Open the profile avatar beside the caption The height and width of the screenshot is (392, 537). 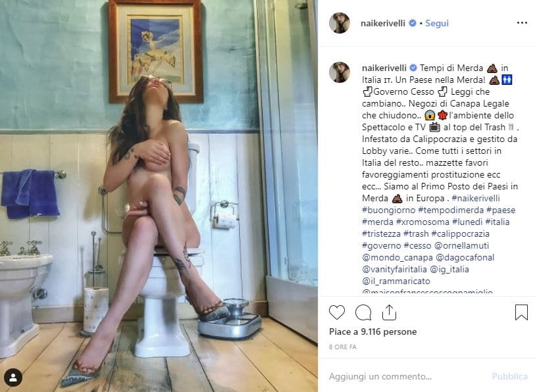340,72
